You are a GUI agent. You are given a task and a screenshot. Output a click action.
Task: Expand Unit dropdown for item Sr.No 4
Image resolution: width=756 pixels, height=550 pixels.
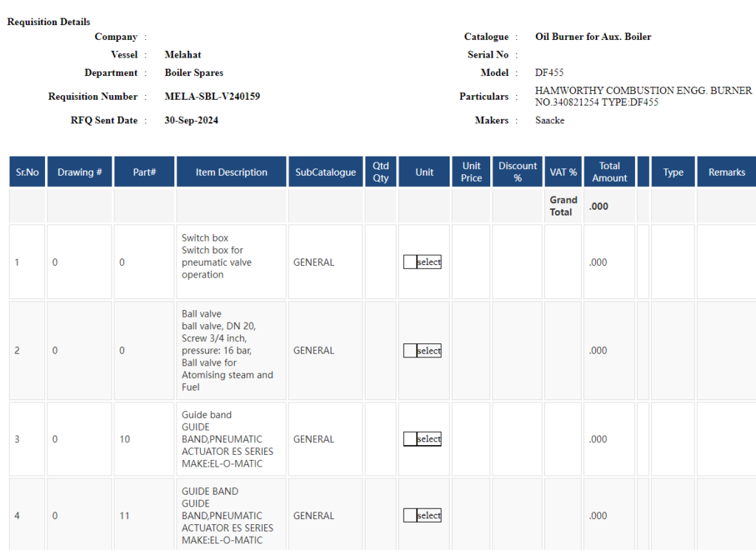pyautogui.click(x=422, y=516)
